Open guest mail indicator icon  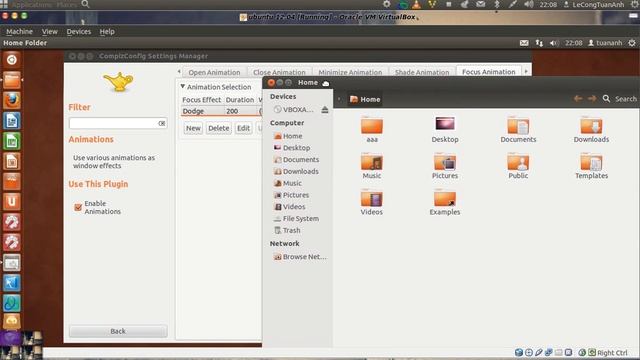(x=524, y=43)
